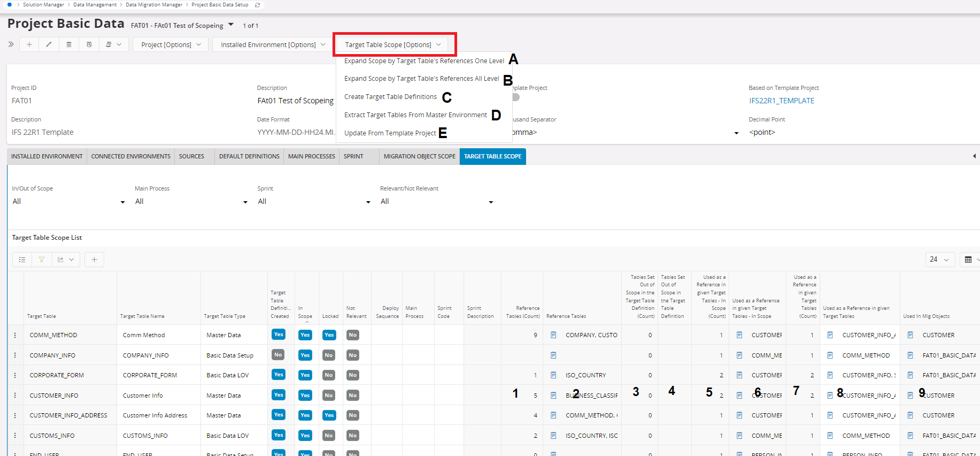Toggle Not Relevant badge for CORPORATE_FORM row
This screenshot has height=456, width=980.
(353, 375)
